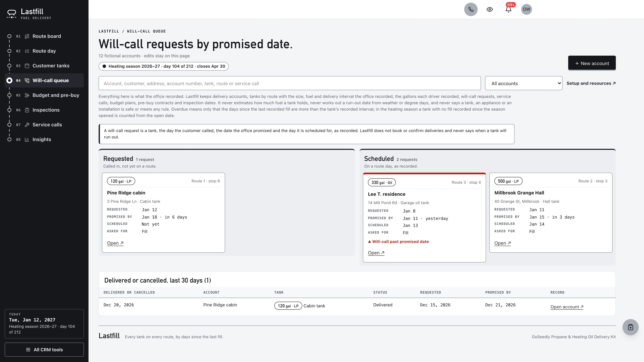Image resolution: width=644 pixels, height=362 pixels.
Task: Expand the All accounts dropdown
Action: (x=523, y=83)
